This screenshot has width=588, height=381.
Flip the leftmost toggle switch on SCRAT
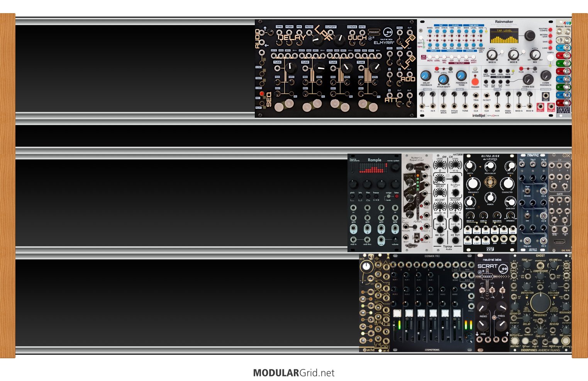(x=483, y=290)
